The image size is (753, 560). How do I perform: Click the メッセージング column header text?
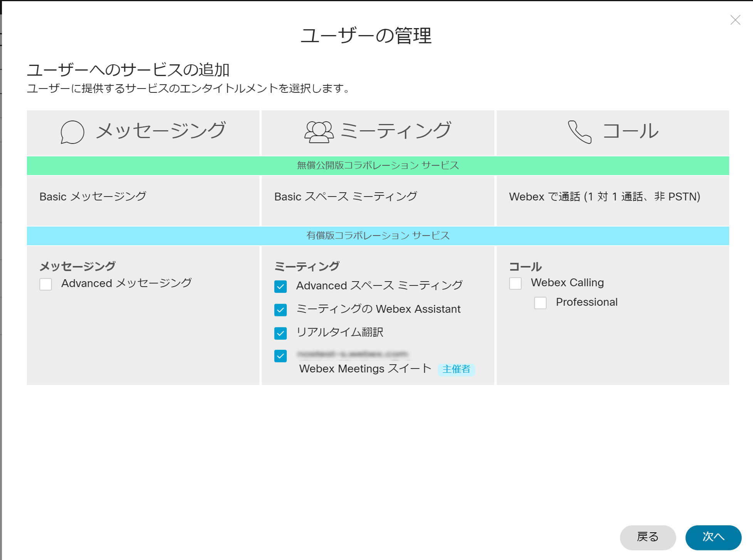pyautogui.click(x=161, y=131)
